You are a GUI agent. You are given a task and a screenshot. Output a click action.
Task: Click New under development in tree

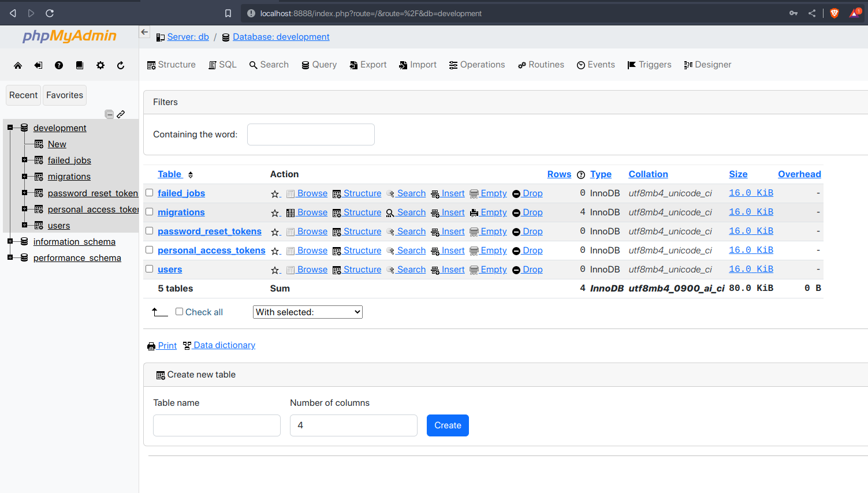coord(57,144)
